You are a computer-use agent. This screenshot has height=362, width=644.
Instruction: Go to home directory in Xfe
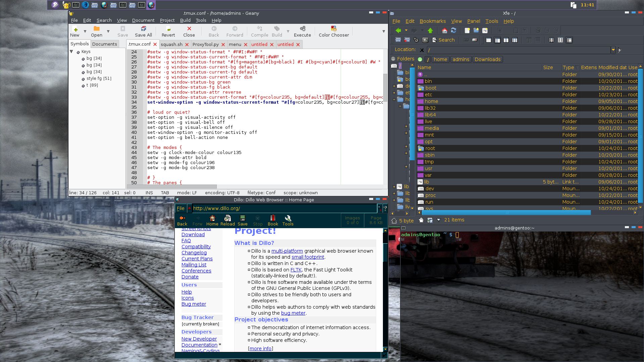pyautogui.click(x=444, y=31)
